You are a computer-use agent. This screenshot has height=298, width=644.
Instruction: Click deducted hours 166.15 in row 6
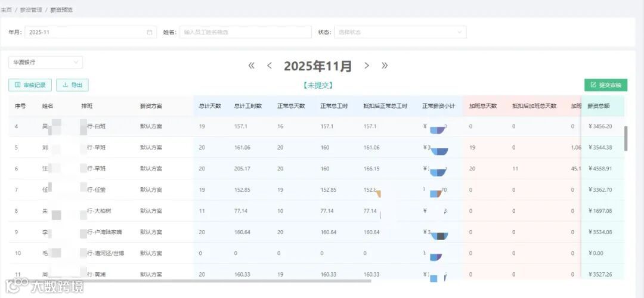(x=371, y=169)
